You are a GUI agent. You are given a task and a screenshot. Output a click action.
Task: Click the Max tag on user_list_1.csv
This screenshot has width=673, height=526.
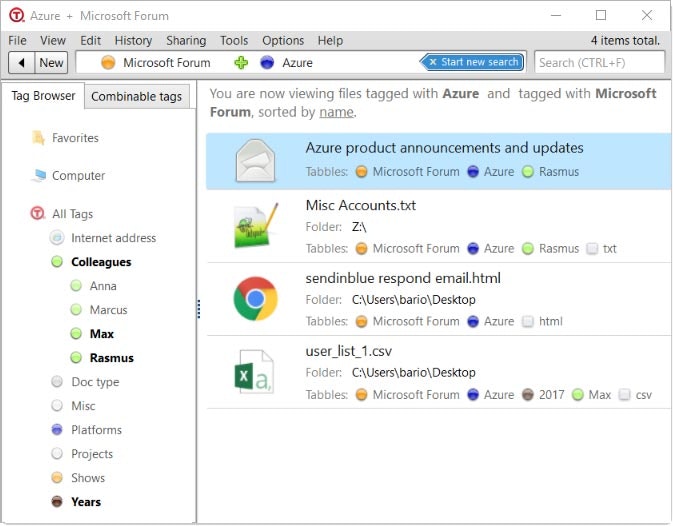tap(592, 395)
